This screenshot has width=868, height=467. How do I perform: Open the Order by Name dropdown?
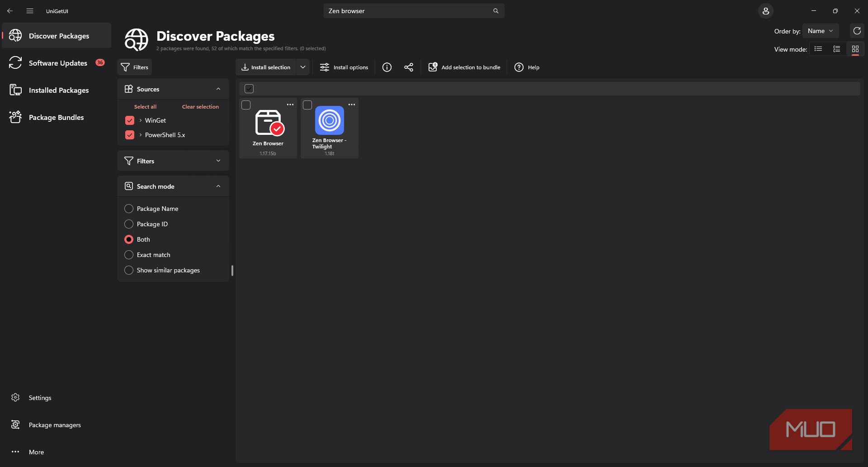pos(821,31)
